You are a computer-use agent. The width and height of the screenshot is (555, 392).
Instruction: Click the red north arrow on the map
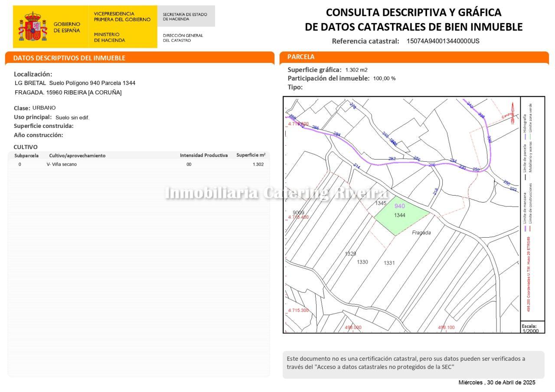[x=513, y=113]
